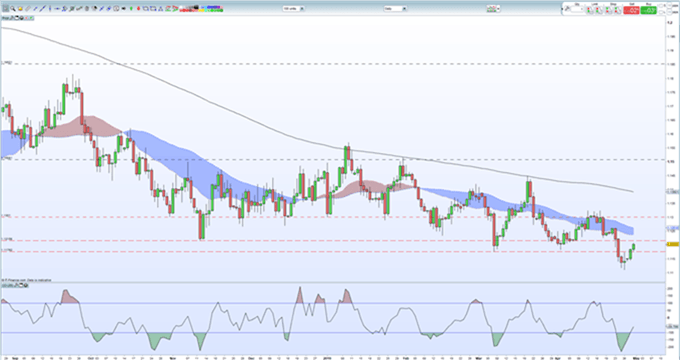Viewport: 680px width, 360px height.
Task: Click the green Buy button
Action: tap(648, 10)
